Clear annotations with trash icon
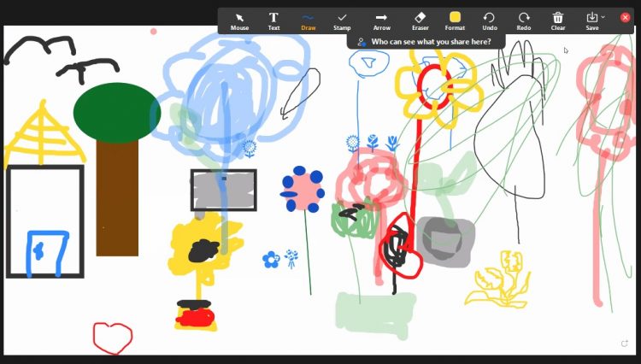This screenshot has width=641, height=364. point(558,21)
